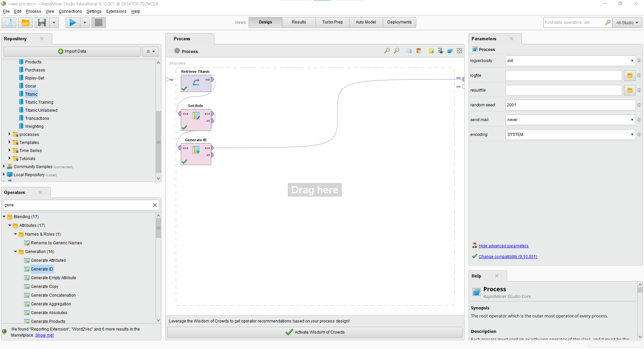The height and width of the screenshot is (349, 644).
Task: Close the Parameters panel
Action: 512,39
